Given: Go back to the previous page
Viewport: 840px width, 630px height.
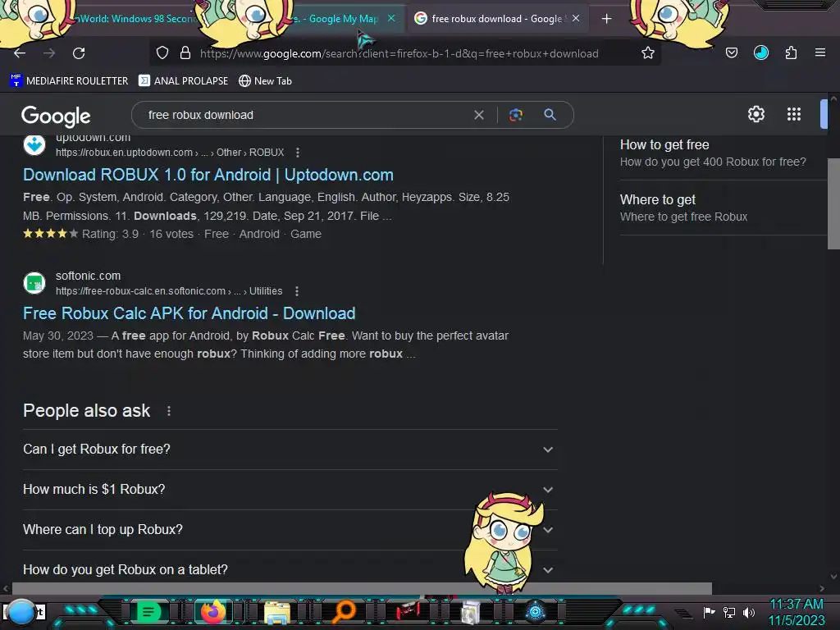Looking at the screenshot, I should point(20,53).
